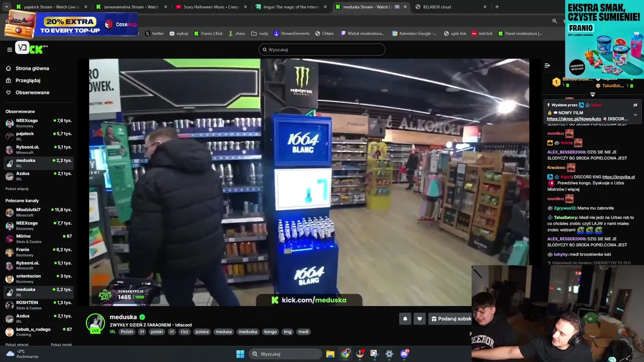The height and width of the screenshot is (362, 644).
Task: Click TalusBatory username in chat
Action: [566, 218]
